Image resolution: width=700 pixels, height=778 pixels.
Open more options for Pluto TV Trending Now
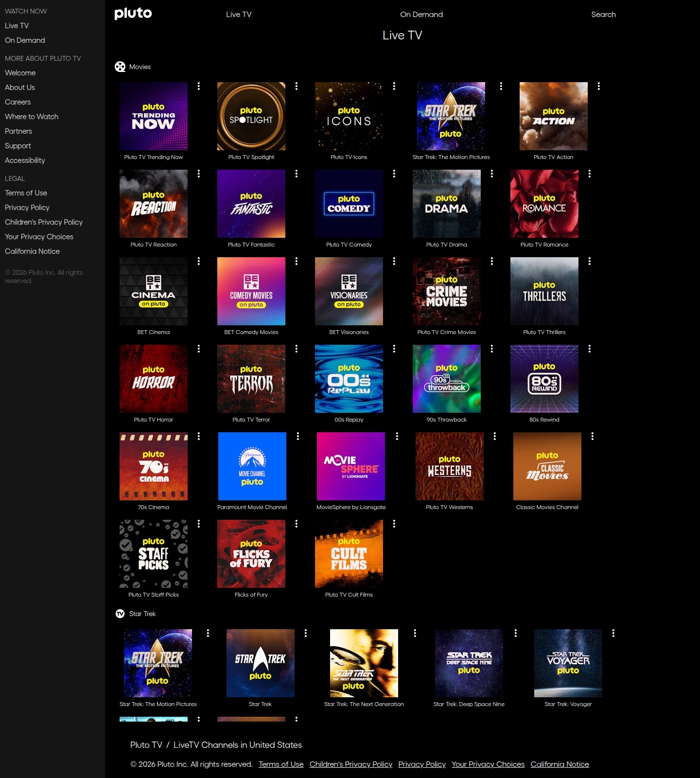pos(199,86)
